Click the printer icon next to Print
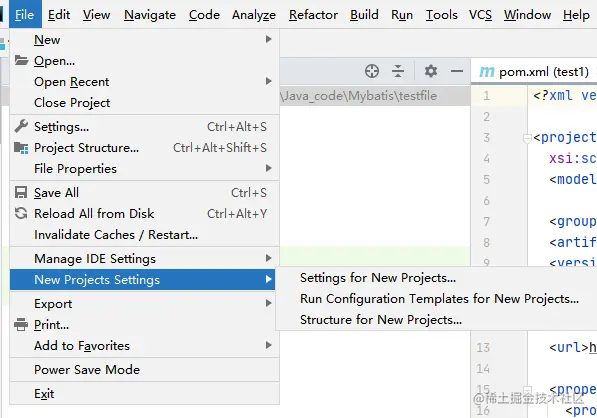The image size is (597, 418). coord(21,324)
